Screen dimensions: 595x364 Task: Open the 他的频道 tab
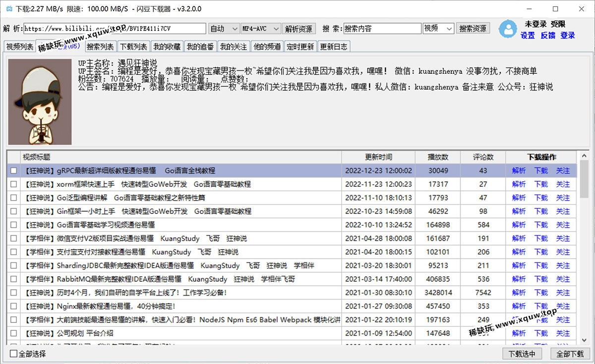point(267,47)
